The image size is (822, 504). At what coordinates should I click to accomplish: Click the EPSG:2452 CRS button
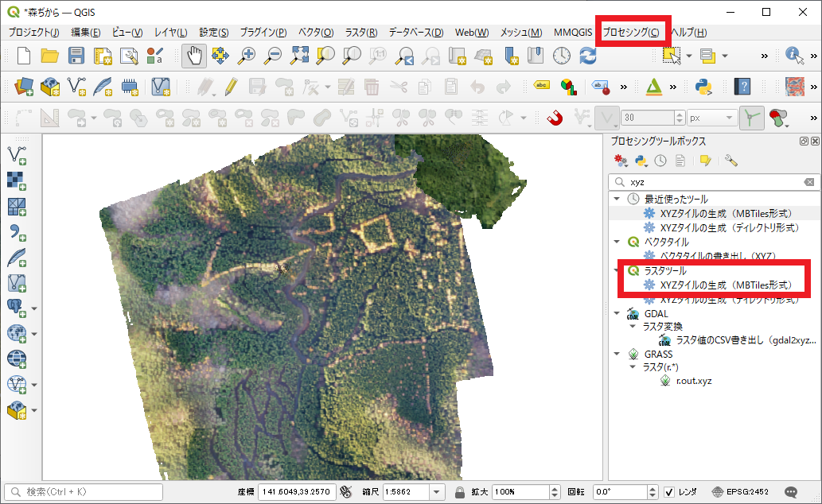pos(739,492)
